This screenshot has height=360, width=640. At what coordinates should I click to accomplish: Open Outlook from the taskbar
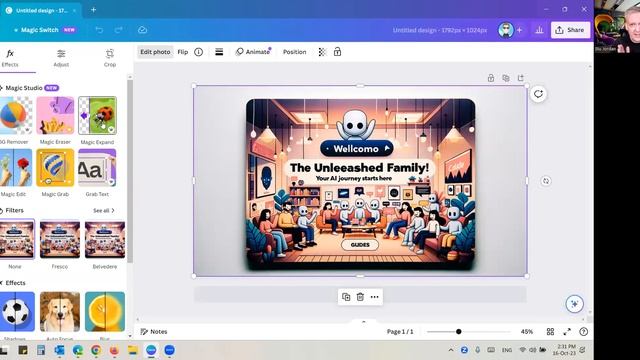59,350
